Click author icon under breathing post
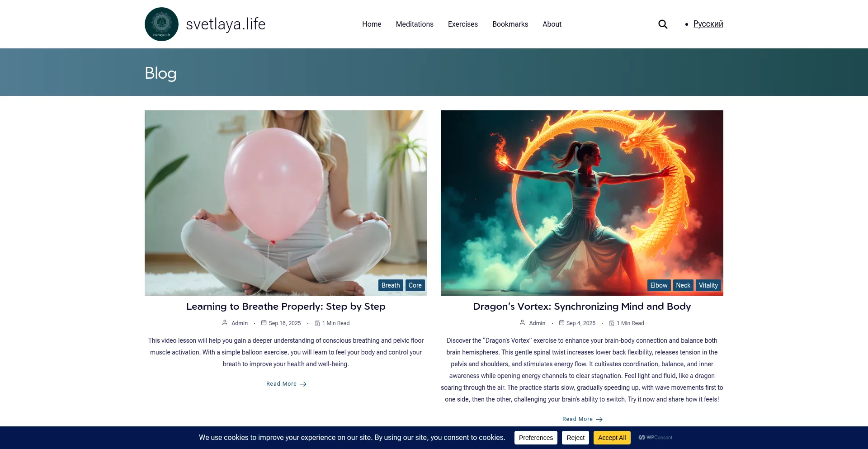868x449 pixels. [x=225, y=323]
